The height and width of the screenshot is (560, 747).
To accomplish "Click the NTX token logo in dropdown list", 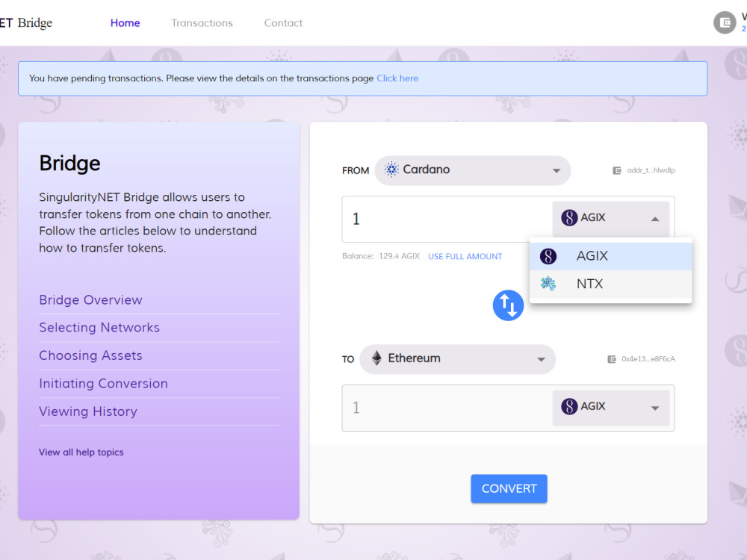I will point(548,284).
